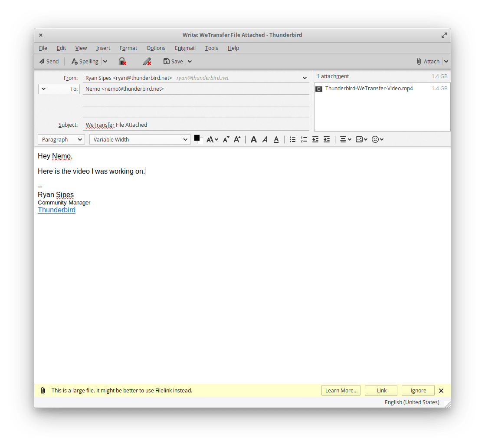Increase the text indent

(x=327, y=139)
